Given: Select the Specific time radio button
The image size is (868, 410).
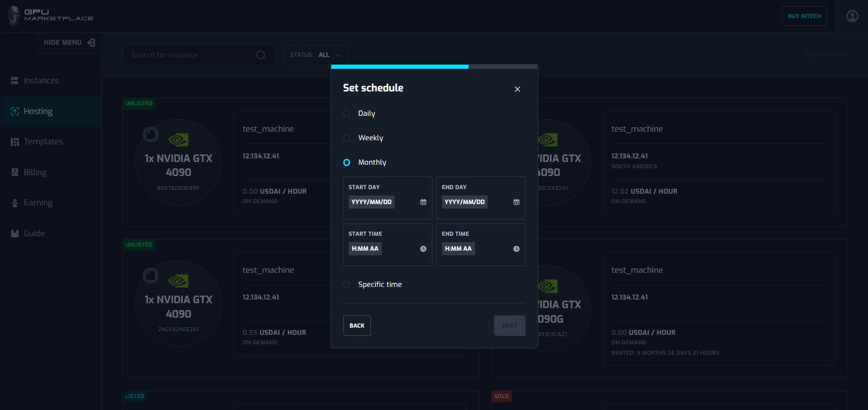Looking at the screenshot, I should [x=347, y=285].
